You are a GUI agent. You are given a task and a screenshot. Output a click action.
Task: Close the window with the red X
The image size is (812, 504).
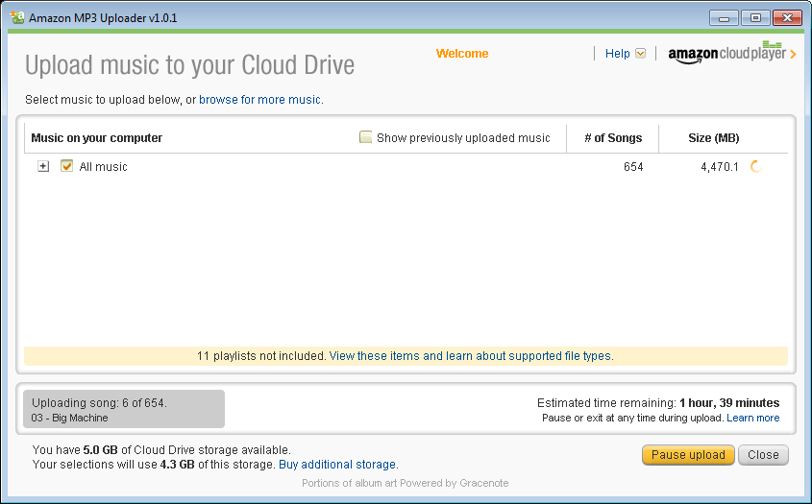(787, 18)
